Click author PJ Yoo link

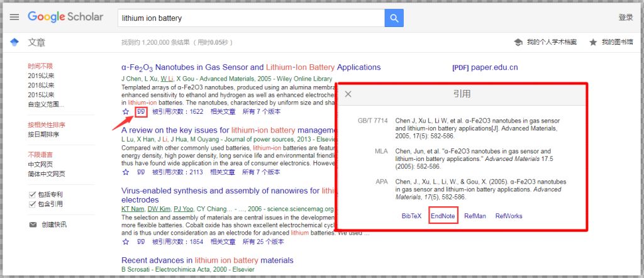pyautogui.click(x=184, y=209)
